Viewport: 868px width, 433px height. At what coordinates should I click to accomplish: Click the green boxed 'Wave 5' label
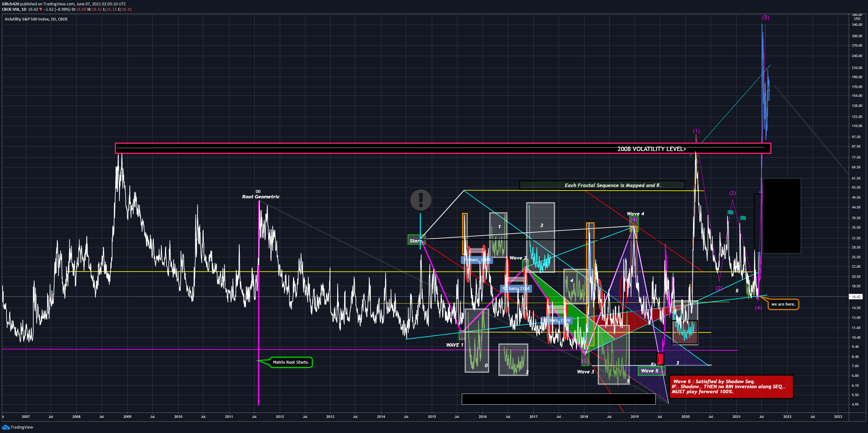(x=651, y=371)
